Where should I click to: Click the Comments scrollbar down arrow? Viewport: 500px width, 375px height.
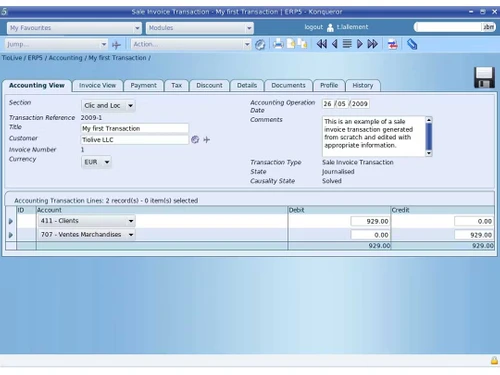tap(429, 153)
